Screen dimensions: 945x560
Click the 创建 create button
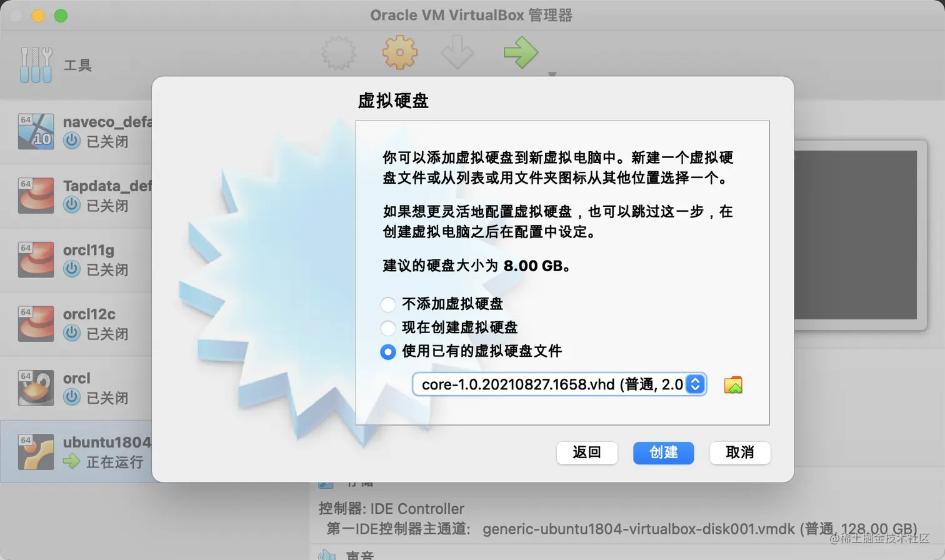pos(663,452)
